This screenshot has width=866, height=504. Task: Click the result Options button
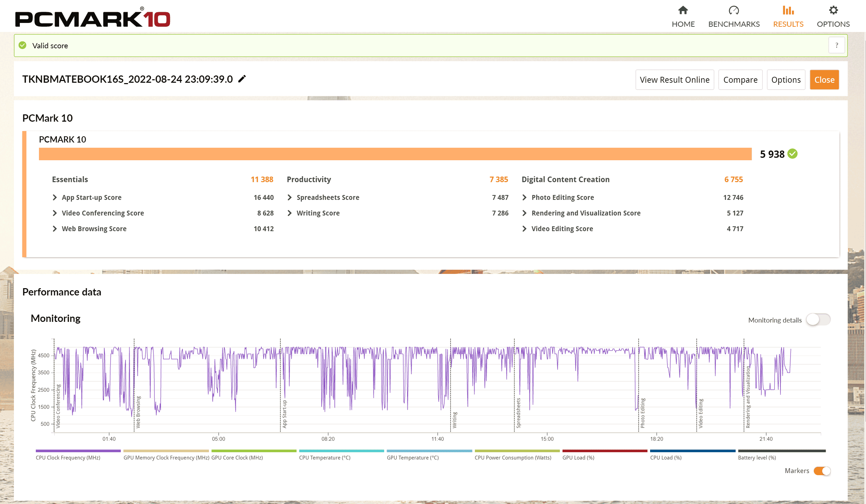pos(785,80)
